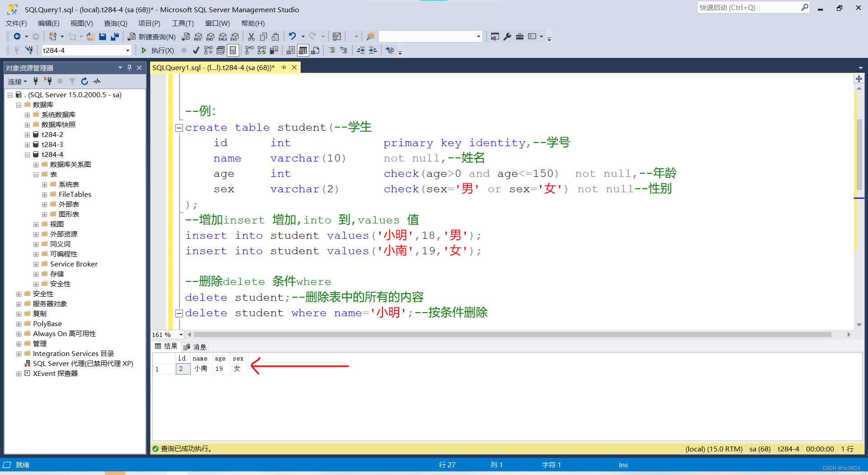Click the 帮助(H) menu item
This screenshot has height=475, width=868.
(x=253, y=23)
